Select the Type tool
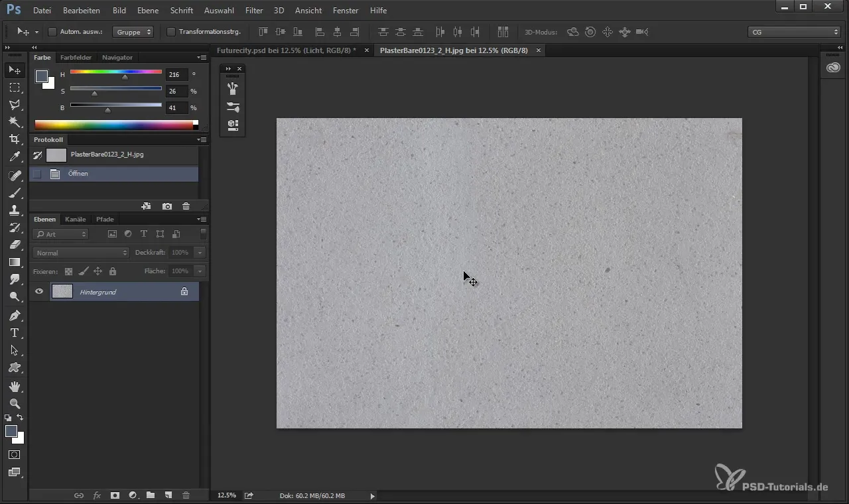Viewport: 849px width, 504px height. coord(15,333)
